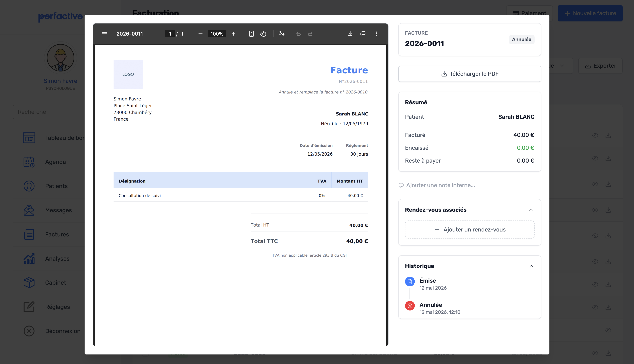
Task: Click Télécharger le PDF button
Action: [469, 74]
